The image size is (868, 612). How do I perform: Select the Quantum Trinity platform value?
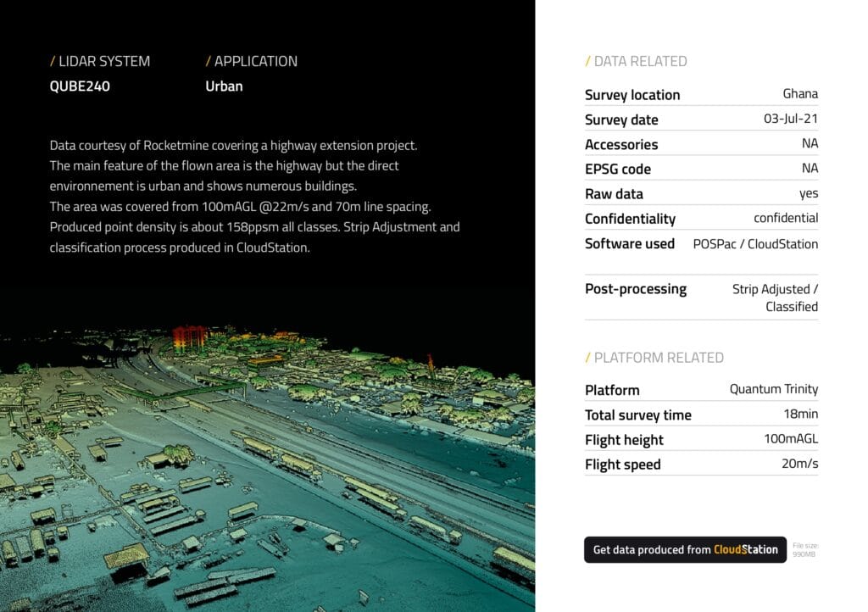(x=773, y=389)
